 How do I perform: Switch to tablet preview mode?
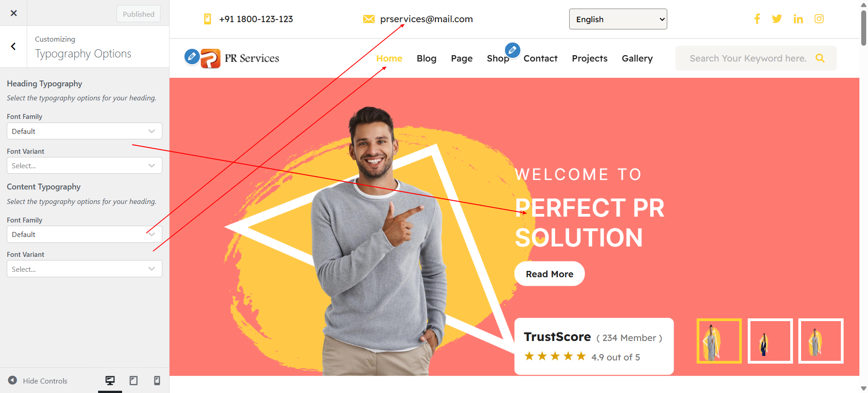click(x=133, y=380)
